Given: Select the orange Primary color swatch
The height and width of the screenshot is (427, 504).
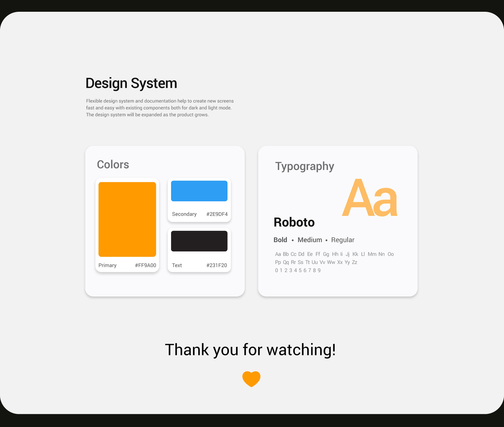Looking at the screenshot, I should point(127,219).
